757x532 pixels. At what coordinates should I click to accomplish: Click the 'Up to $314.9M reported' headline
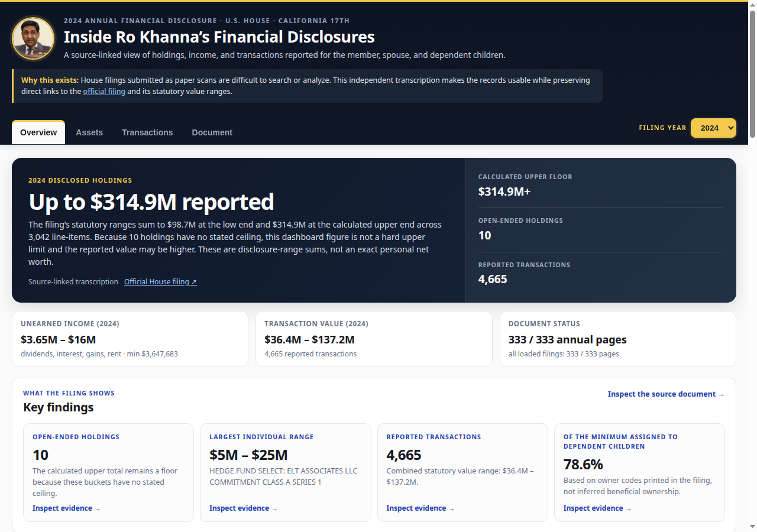[151, 202]
